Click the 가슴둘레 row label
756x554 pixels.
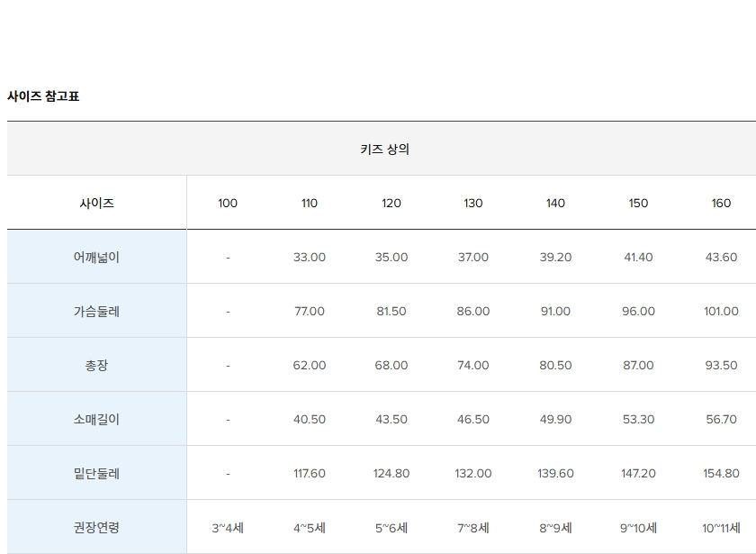click(x=96, y=312)
